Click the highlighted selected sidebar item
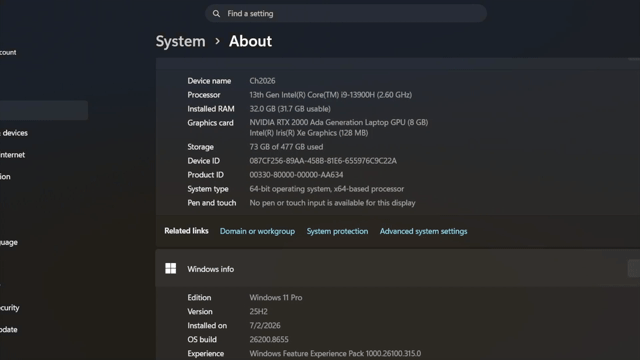 pyautogui.click(x=44, y=110)
